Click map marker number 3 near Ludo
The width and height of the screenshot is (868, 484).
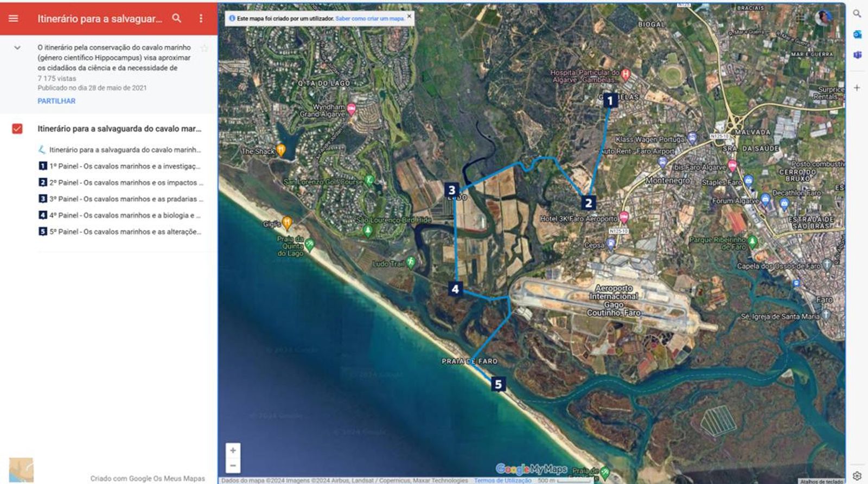click(451, 190)
